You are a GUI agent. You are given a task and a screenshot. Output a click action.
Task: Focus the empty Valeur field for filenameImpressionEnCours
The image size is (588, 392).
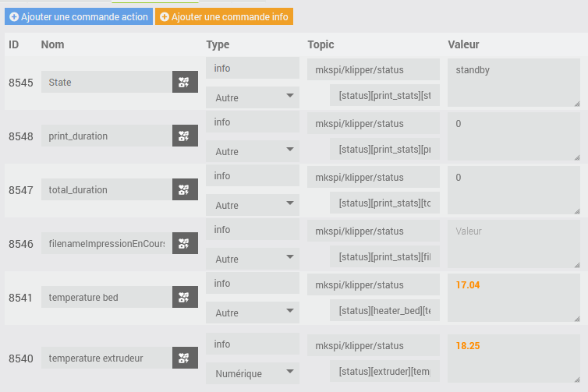[513, 243]
